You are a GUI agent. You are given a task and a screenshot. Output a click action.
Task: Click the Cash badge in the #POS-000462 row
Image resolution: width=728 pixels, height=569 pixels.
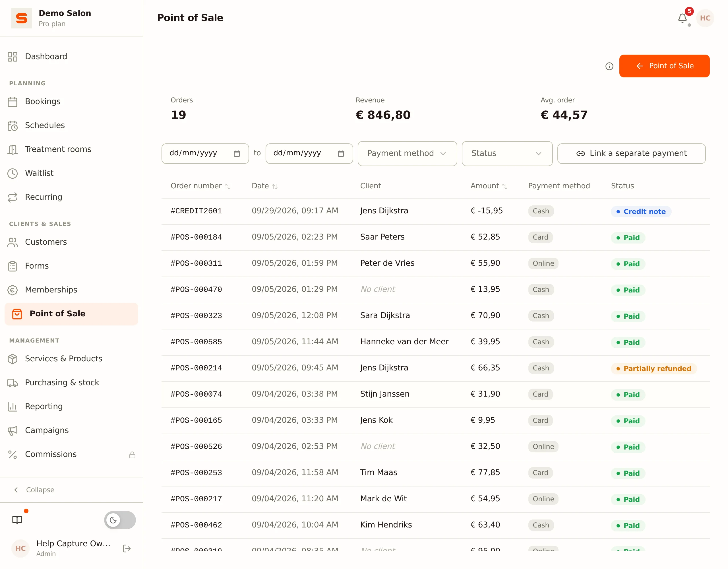[x=541, y=525]
